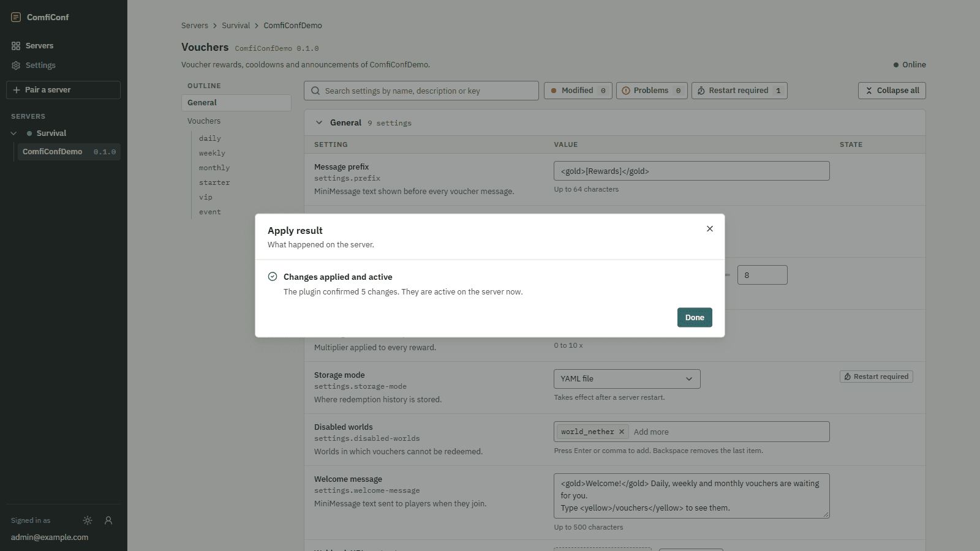This screenshot has height=551, width=980.
Task: Click the Online status indicator
Action: pyautogui.click(x=910, y=65)
